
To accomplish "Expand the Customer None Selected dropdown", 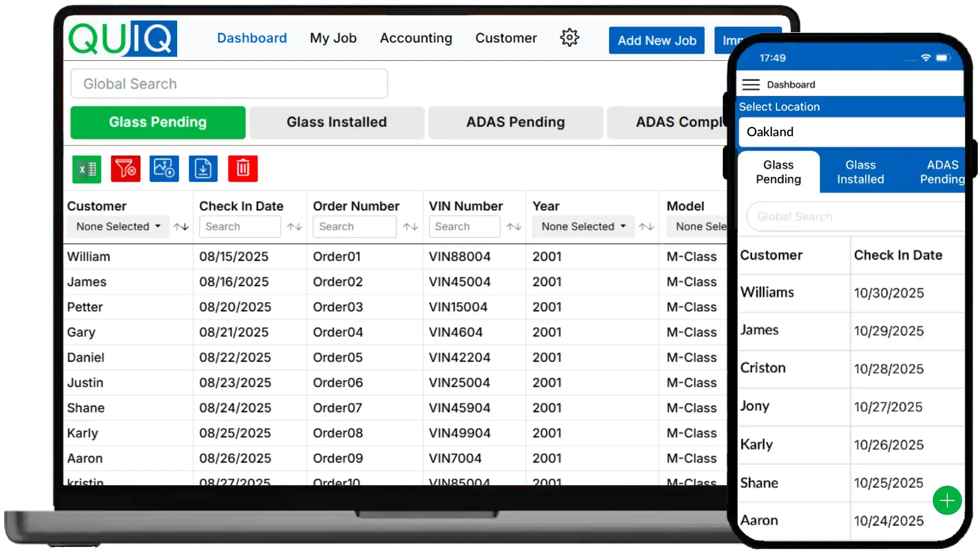I will (x=118, y=227).
